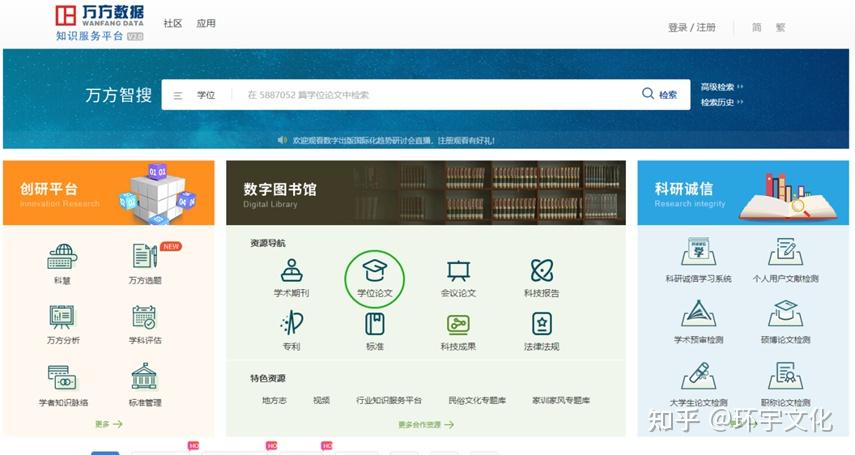
Task: Open the 万方分析 icon
Action: (x=62, y=317)
